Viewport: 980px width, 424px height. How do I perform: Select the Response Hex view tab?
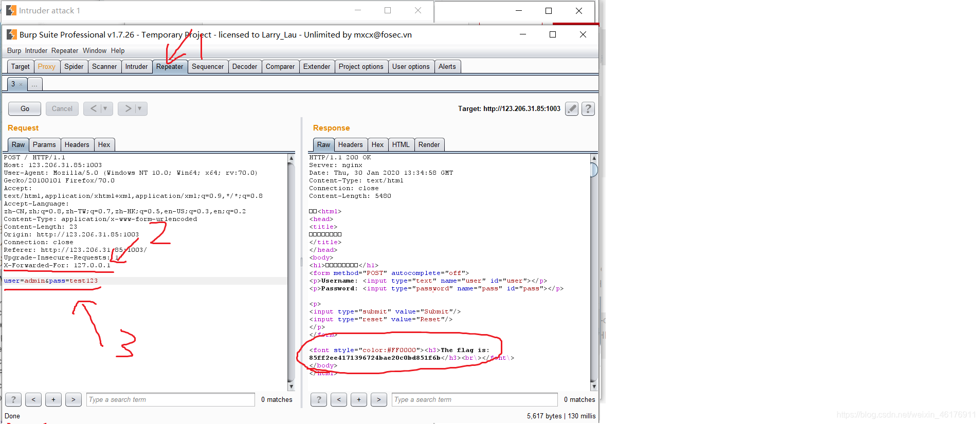pos(378,144)
